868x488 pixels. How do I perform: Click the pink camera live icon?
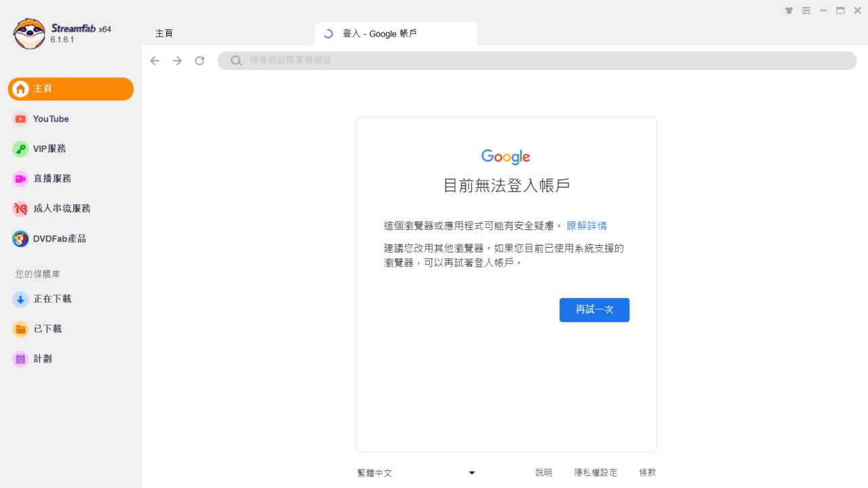(x=20, y=179)
